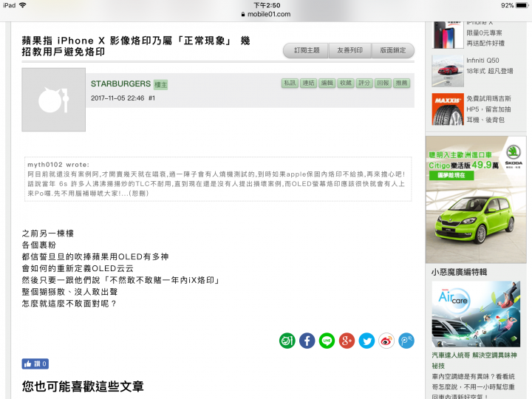Click the 連結 post button
This screenshot has height=399, width=532.
[308, 83]
